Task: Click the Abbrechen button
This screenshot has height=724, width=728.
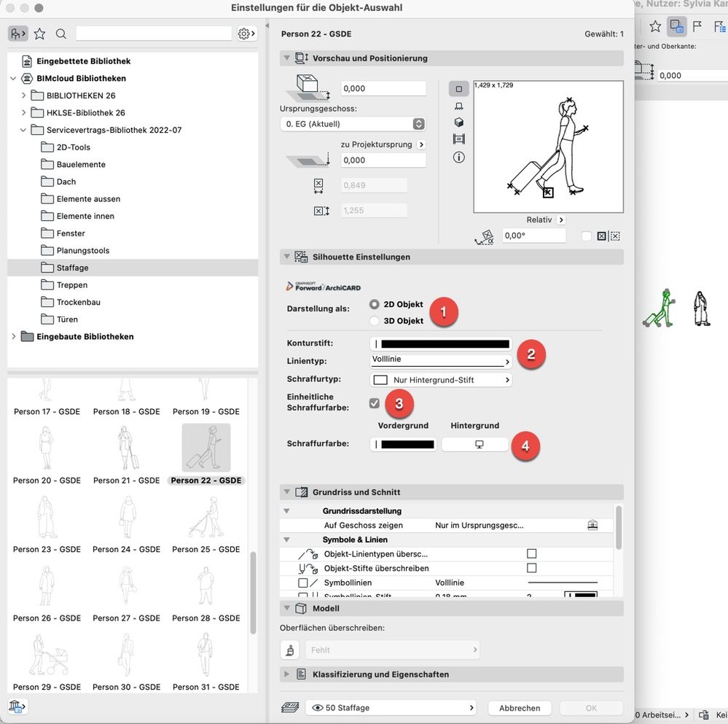Action: click(520, 708)
